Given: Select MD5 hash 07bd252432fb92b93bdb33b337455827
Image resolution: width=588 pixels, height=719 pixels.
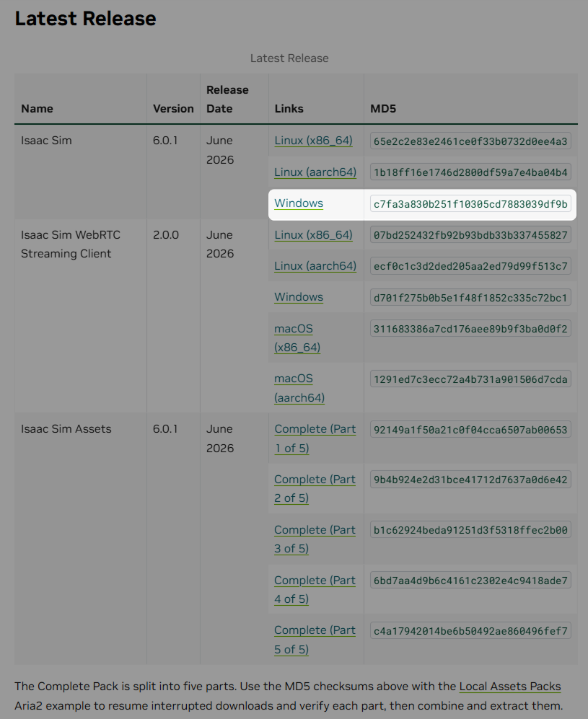Looking at the screenshot, I should pos(470,235).
